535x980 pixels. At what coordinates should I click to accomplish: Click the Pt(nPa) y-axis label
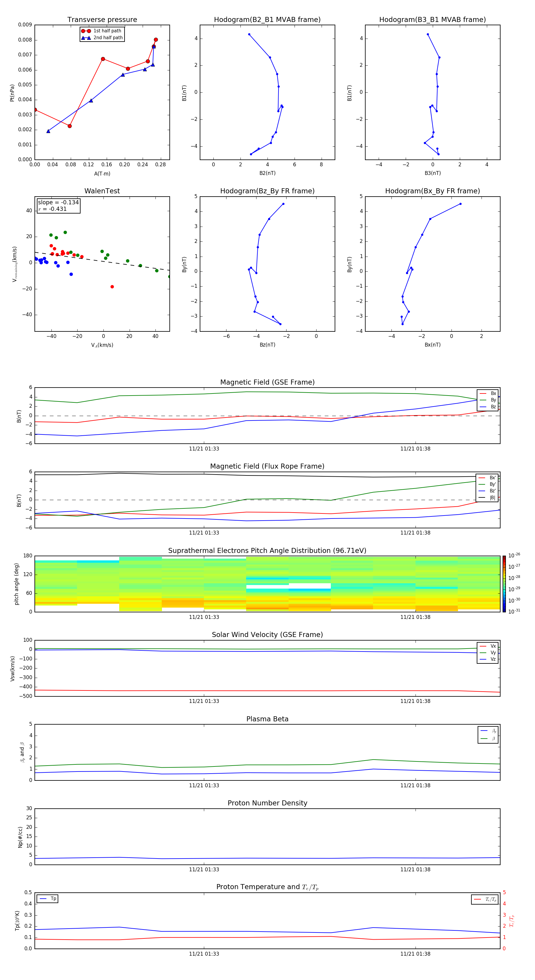click(12, 92)
